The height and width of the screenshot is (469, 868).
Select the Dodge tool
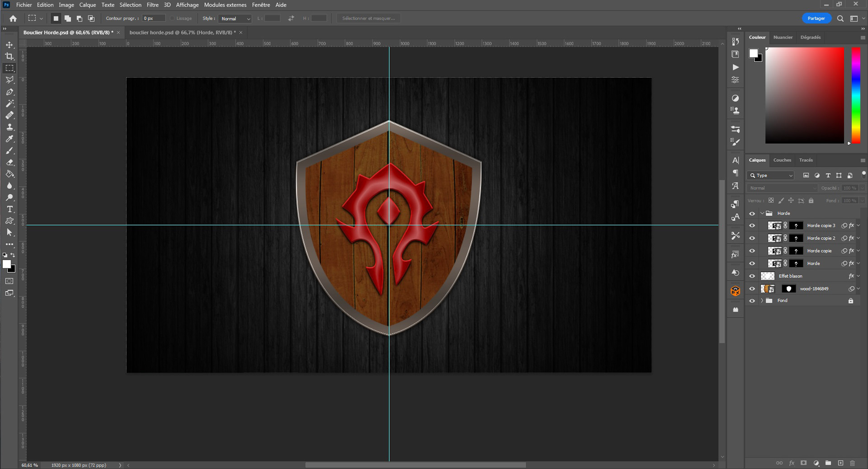(9, 197)
